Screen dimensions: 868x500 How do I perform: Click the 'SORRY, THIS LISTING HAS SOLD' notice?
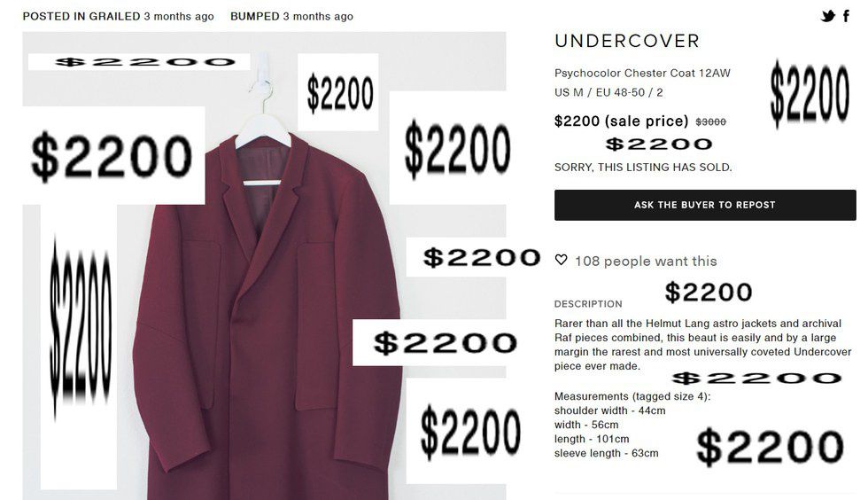[643, 167]
